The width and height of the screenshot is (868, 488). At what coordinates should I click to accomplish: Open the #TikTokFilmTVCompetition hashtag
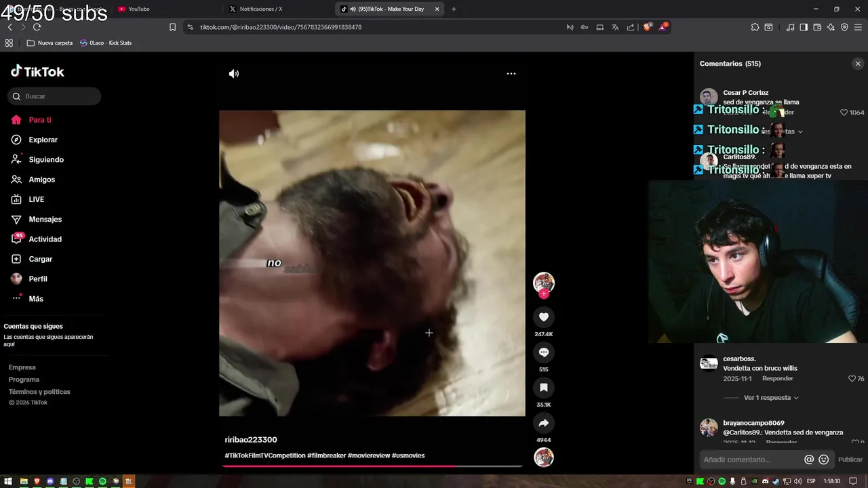coord(265,455)
